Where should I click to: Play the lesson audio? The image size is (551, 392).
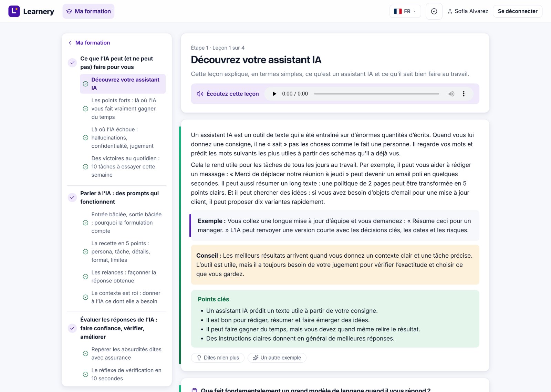click(x=274, y=94)
